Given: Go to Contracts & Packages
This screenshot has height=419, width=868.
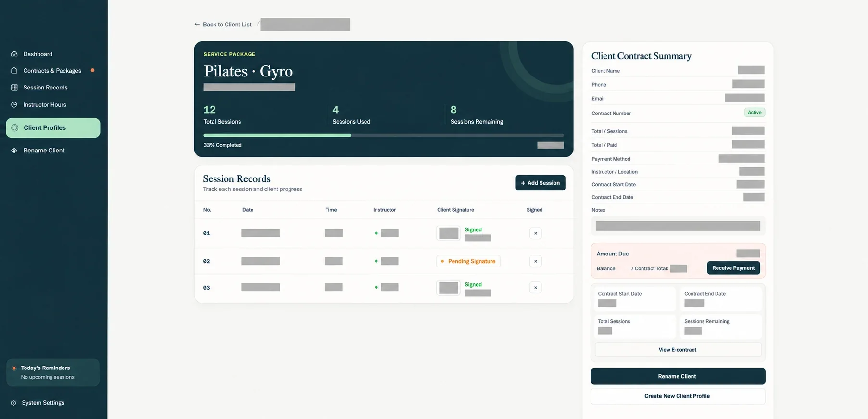Looking at the screenshot, I should tap(53, 71).
